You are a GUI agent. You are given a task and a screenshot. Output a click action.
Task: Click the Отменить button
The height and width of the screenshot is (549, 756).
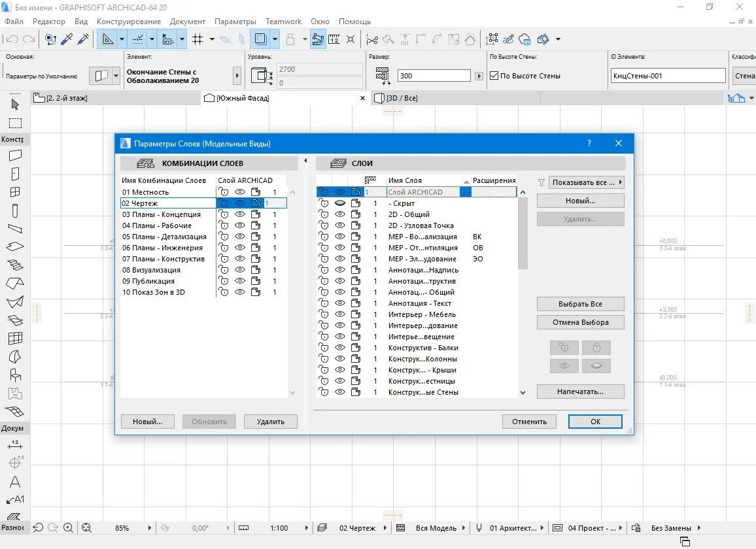pos(529,422)
